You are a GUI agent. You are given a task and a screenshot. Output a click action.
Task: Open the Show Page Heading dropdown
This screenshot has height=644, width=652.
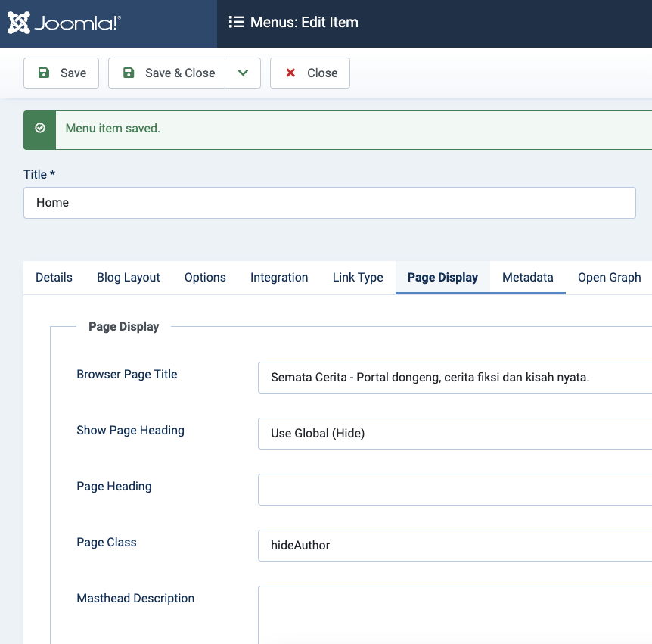click(x=454, y=434)
